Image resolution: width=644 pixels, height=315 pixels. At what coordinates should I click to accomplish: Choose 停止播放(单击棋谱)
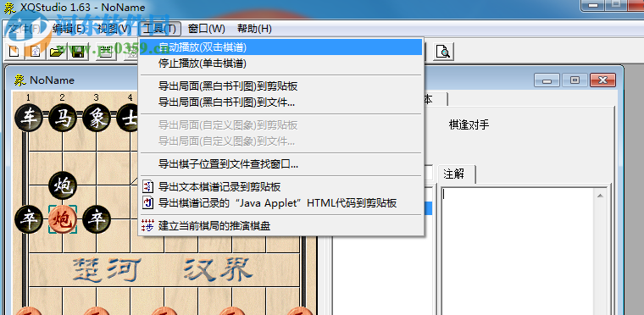pyautogui.click(x=281, y=64)
